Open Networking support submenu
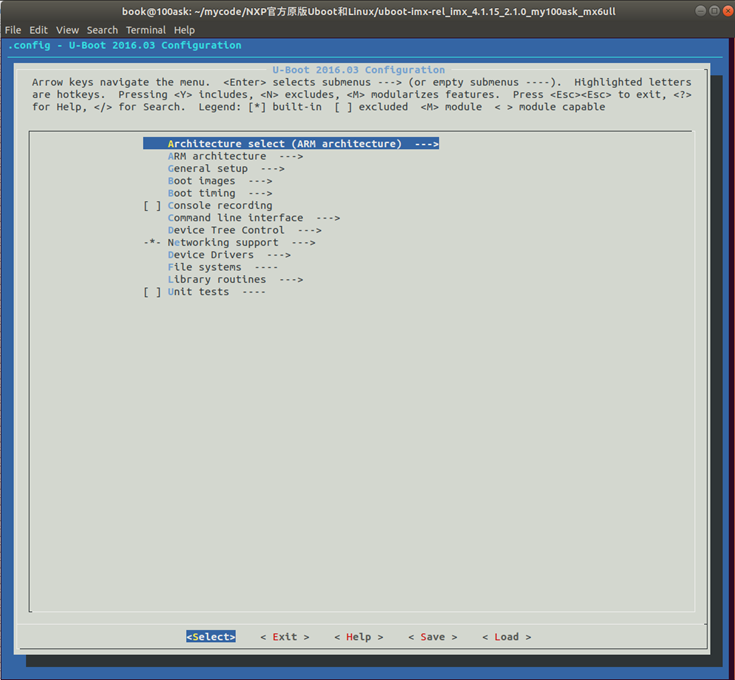Viewport: 735px width, 680px height. (229, 242)
